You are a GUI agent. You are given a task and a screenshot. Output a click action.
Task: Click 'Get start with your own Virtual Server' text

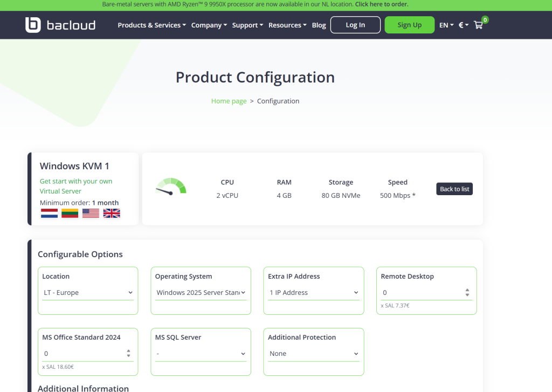[x=76, y=186]
